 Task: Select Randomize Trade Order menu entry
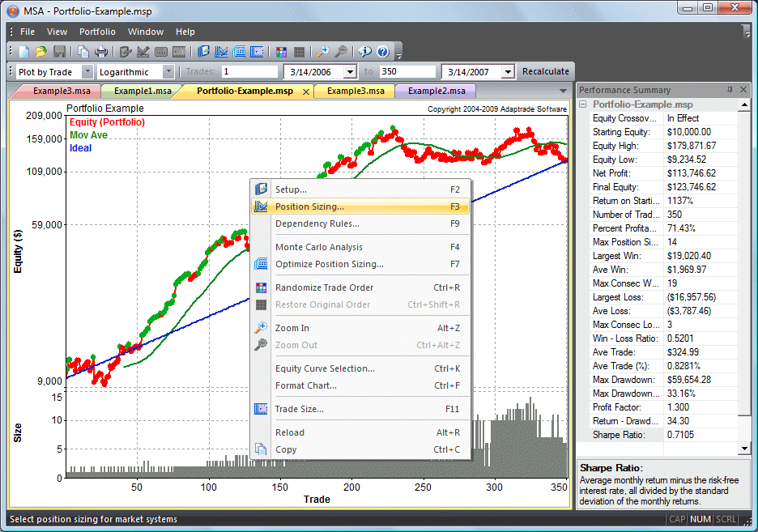click(x=360, y=287)
